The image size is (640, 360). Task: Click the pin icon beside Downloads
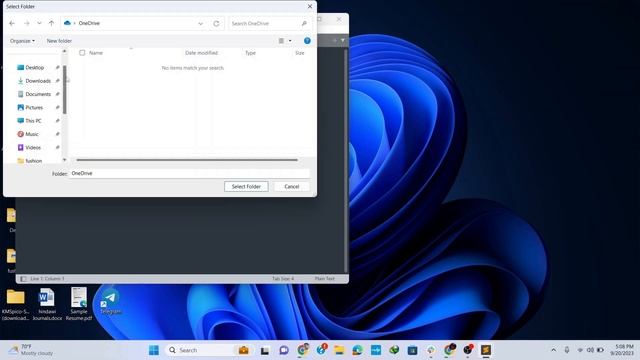[57, 81]
